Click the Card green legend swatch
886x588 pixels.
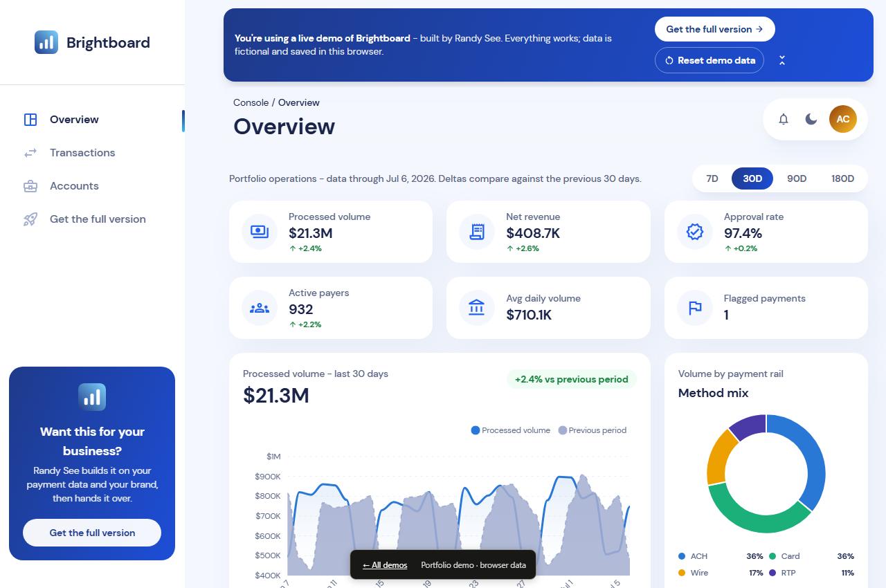pyautogui.click(x=772, y=556)
